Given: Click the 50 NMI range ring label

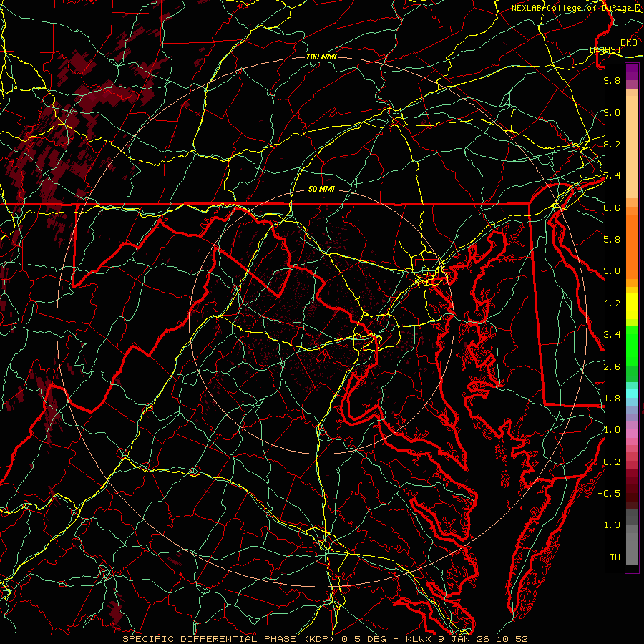Looking at the screenshot, I should pos(321,190).
